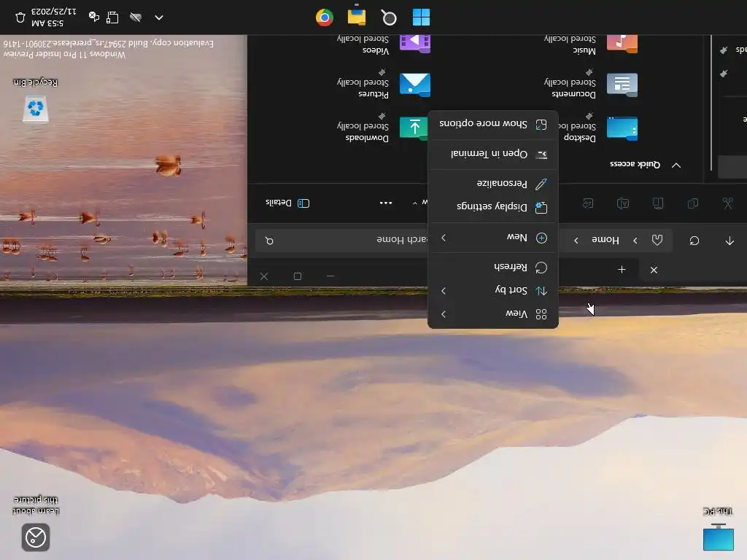Open notification bell in system tray

coord(20,17)
